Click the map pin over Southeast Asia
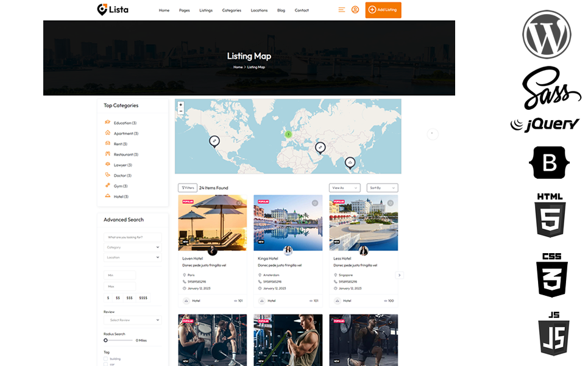The image size is (588, 366). (350, 162)
